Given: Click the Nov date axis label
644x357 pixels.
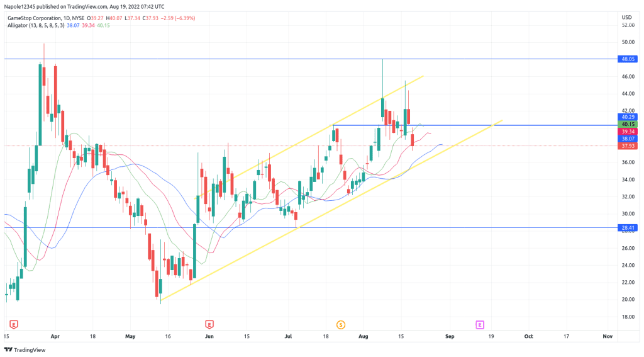Looking at the screenshot, I should click(608, 336).
